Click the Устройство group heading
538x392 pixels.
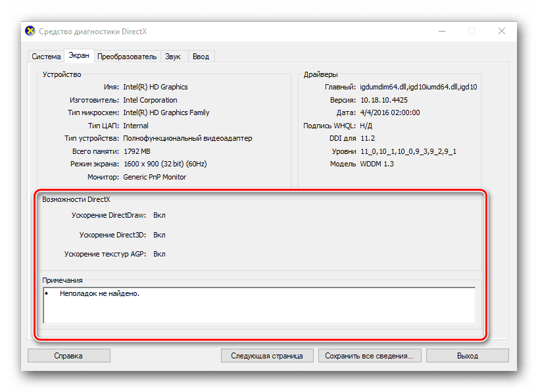pyautogui.click(x=62, y=74)
